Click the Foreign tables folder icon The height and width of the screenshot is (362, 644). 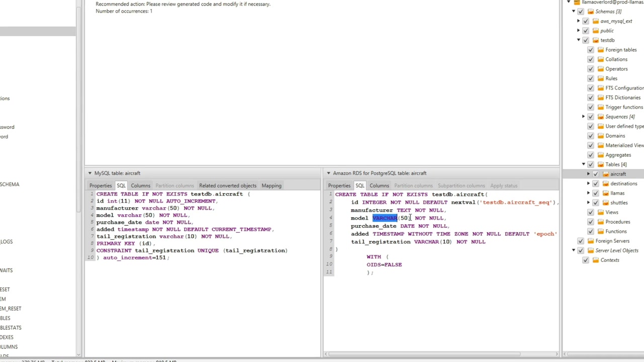pos(601,50)
